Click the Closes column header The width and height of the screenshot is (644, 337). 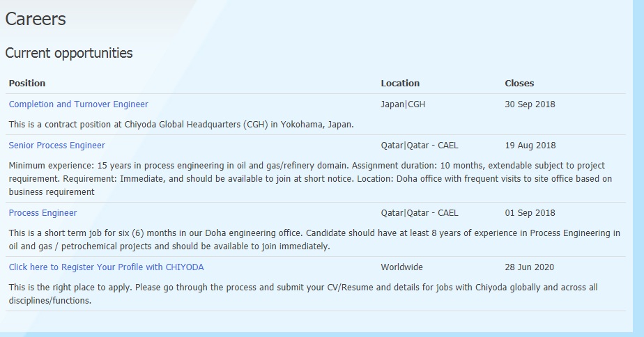[519, 84]
